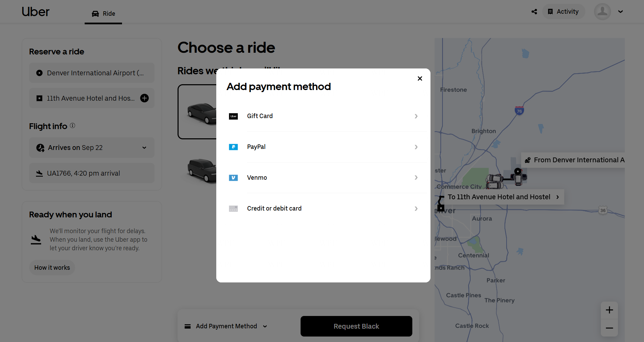644x342 pixels.
Task: Expand payment method chevron at bottom
Action: coord(265,326)
